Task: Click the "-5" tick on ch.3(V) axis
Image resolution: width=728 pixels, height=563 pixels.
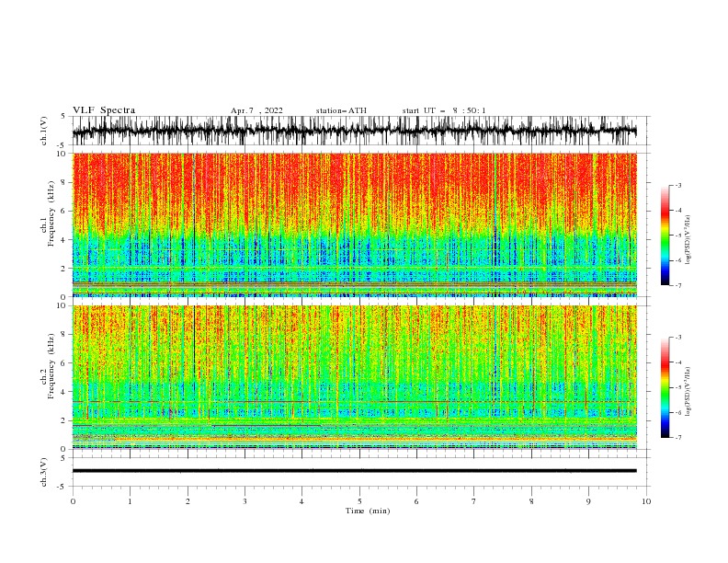Action: (x=63, y=487)
